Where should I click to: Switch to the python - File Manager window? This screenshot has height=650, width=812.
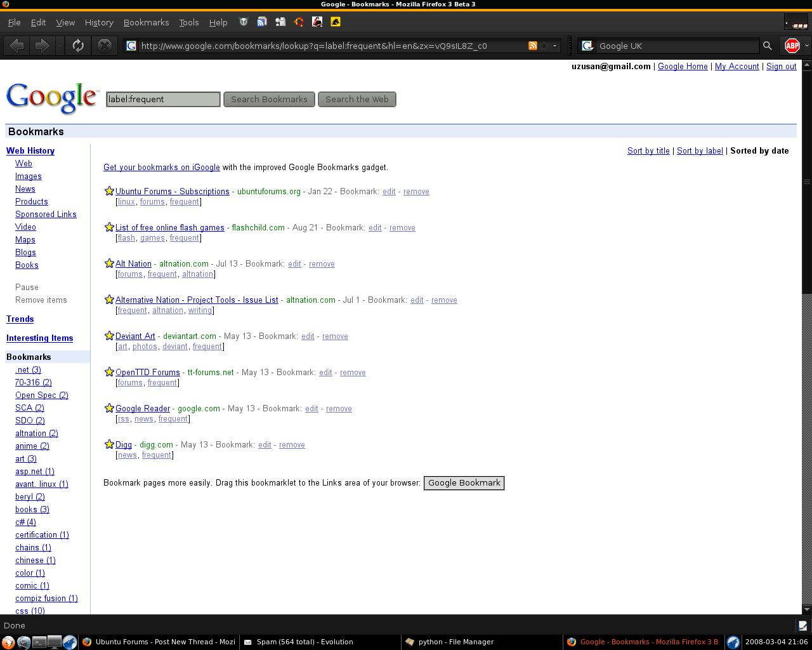click(x=481, y=642)
